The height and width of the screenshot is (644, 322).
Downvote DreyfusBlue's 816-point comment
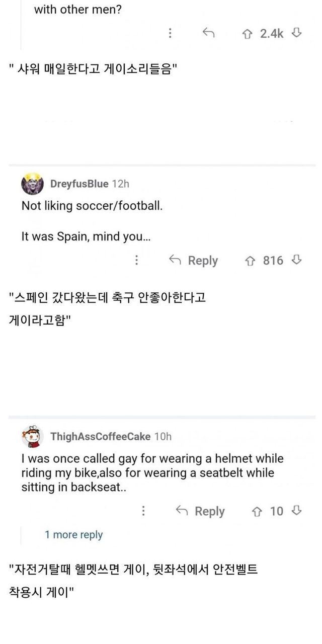297,260
